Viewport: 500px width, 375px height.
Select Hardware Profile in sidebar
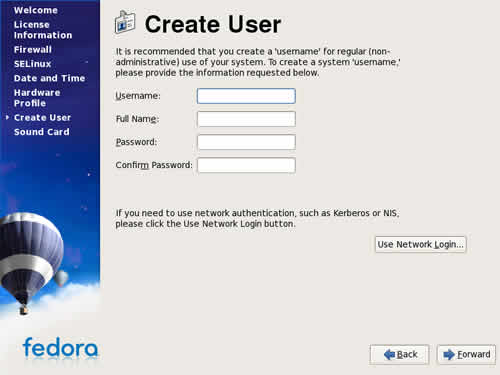[37, 98]
